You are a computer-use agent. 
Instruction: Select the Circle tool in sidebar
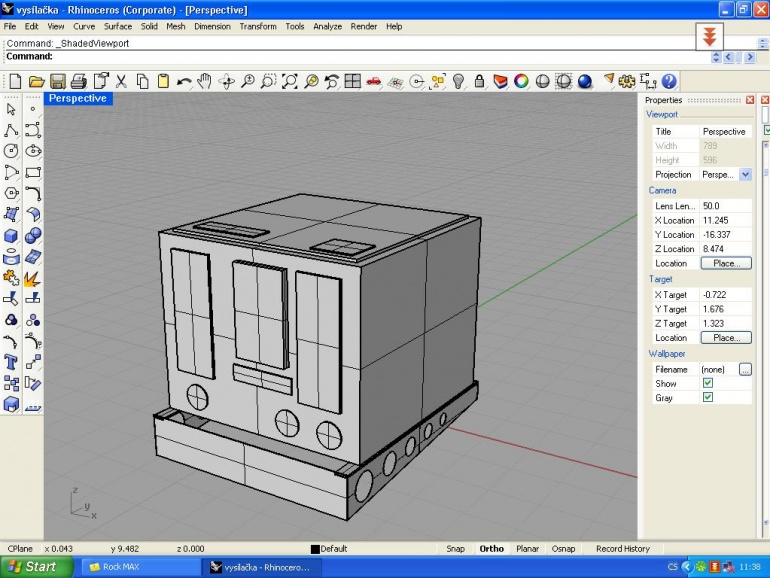tap(11, 151)
